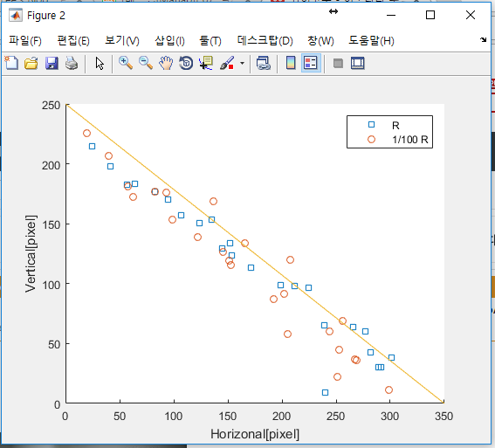This screenshot has height=448, width=495.
Task: Expand the Brush color dropdown arrow
Action: 242,63
